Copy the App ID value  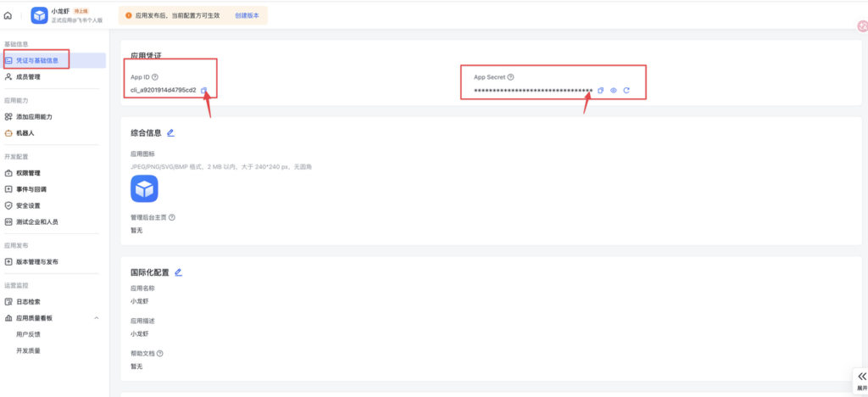coord(203,90)
